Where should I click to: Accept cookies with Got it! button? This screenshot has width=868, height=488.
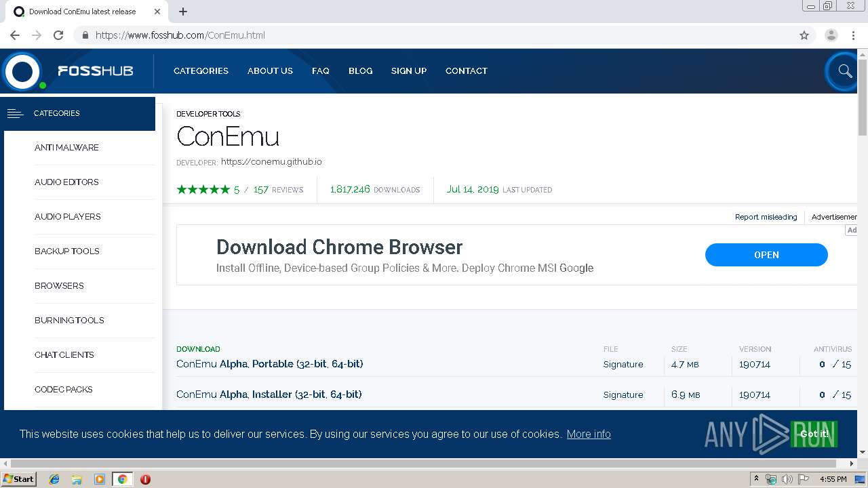(x=814, y=434)
